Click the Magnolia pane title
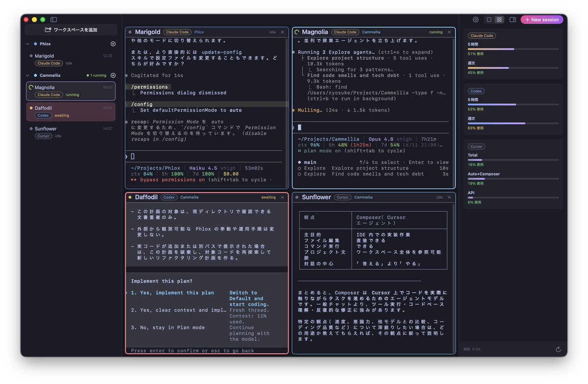 tap(315, 32)
